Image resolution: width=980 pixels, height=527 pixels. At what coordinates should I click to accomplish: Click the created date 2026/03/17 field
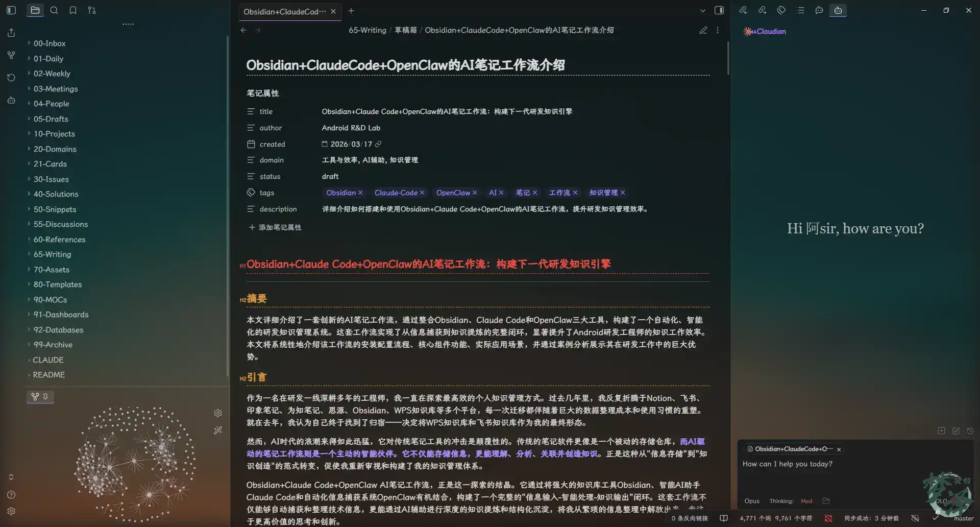point(351,144)
